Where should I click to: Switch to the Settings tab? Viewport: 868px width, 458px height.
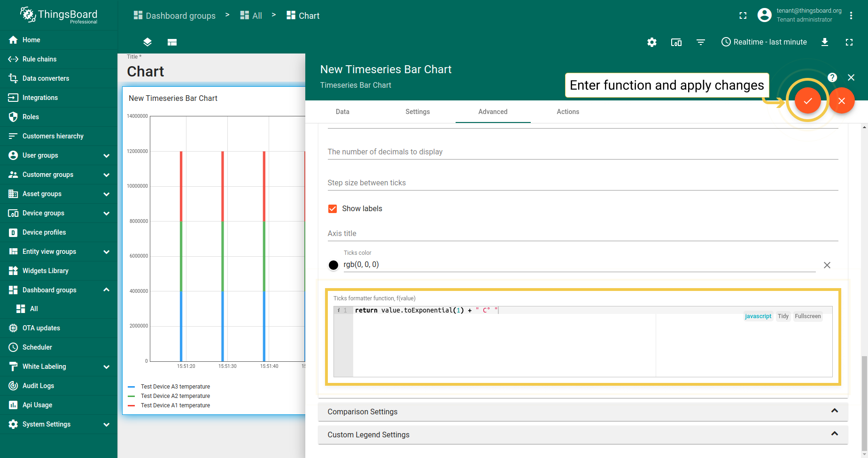point(418,112)
